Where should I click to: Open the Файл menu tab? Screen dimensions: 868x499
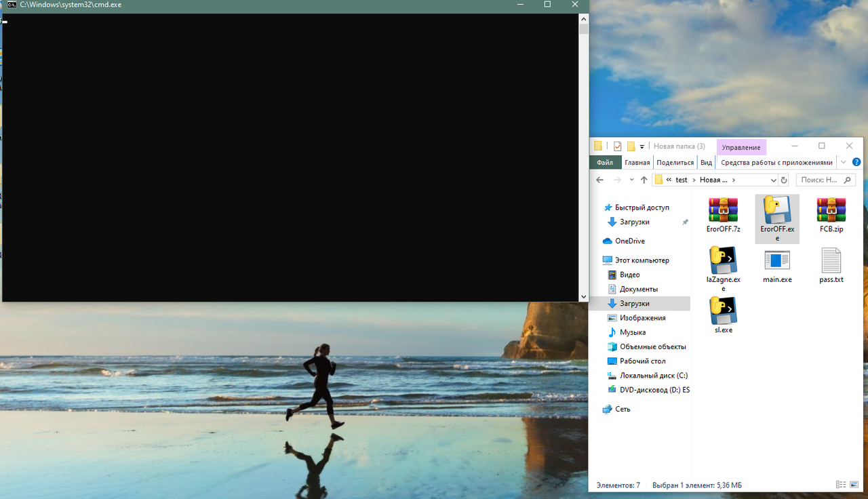pos(605,162)
